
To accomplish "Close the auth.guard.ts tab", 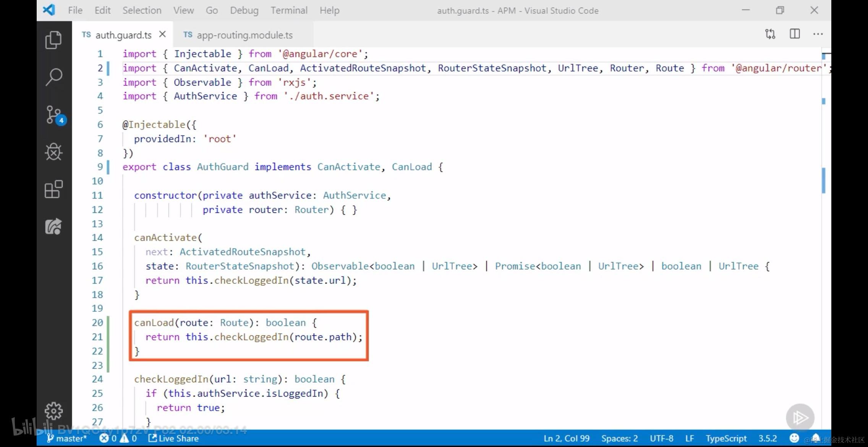I will 162,34.
